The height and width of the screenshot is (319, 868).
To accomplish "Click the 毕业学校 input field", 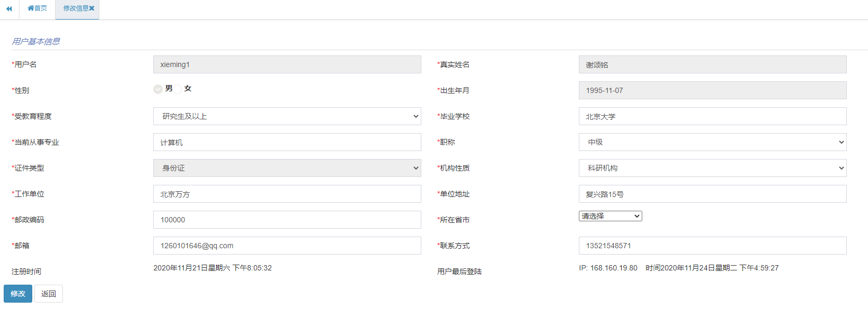I will (713, 116).
